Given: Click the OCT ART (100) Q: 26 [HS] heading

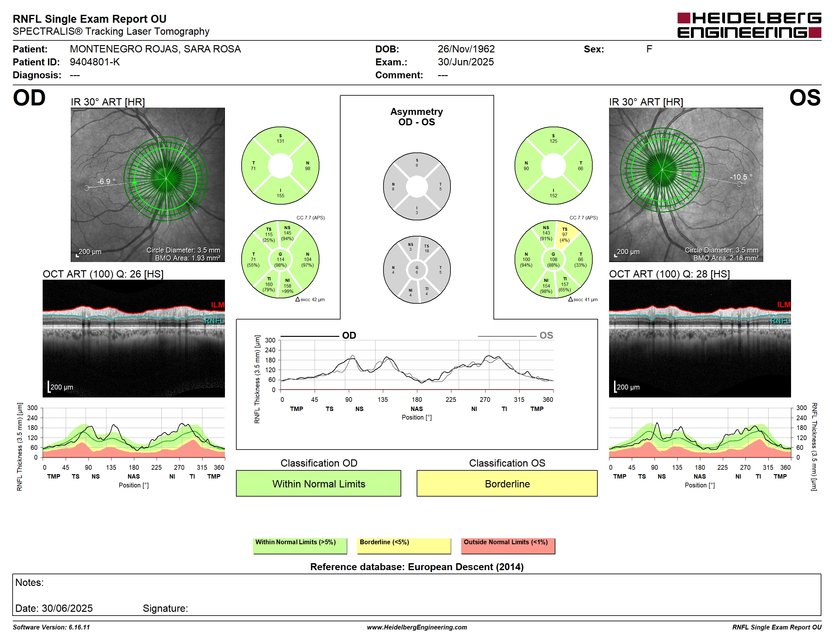Looking at the screenshot, I should (103, 274).
